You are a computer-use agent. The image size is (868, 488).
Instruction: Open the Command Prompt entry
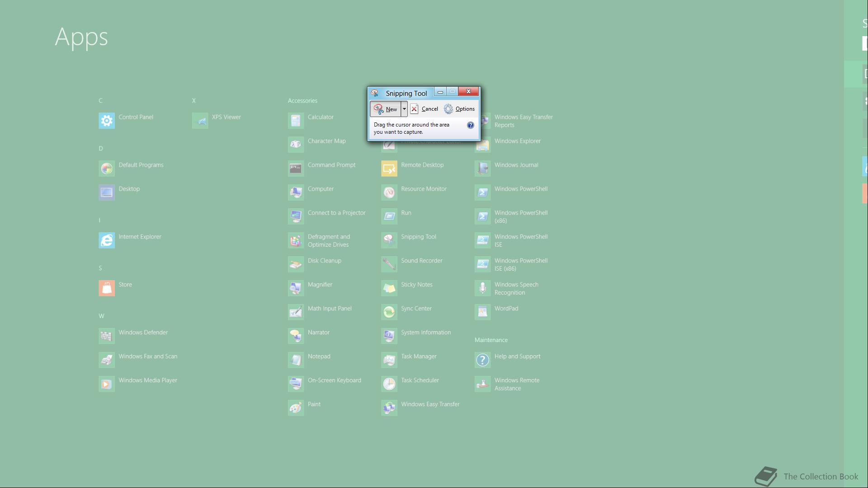point(331,165)
